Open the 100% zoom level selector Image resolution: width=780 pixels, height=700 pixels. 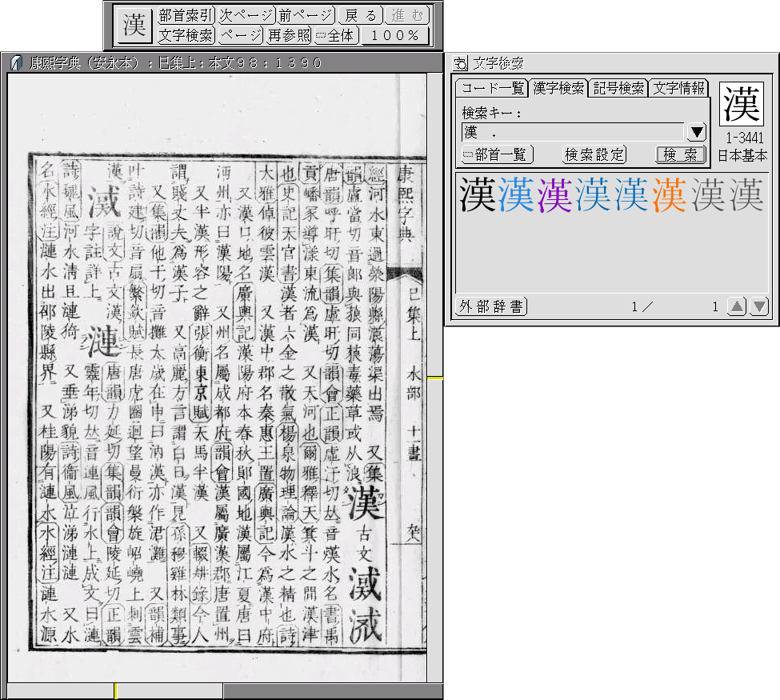coord(395,35)
